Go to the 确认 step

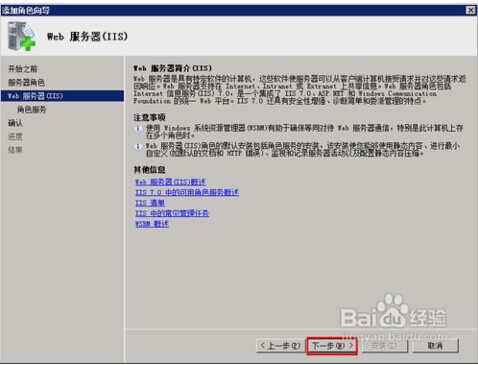[x=15, y=123]
